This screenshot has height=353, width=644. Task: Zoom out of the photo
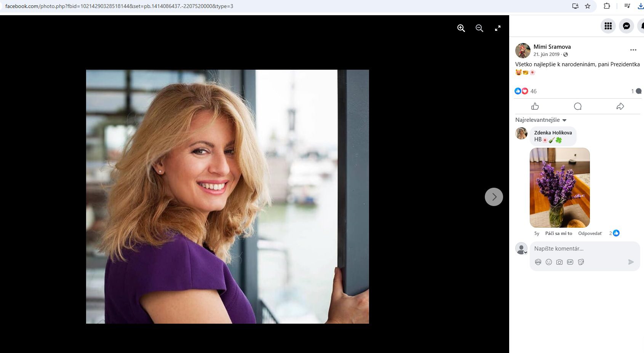pyautogui.click(x=479, y=28)
